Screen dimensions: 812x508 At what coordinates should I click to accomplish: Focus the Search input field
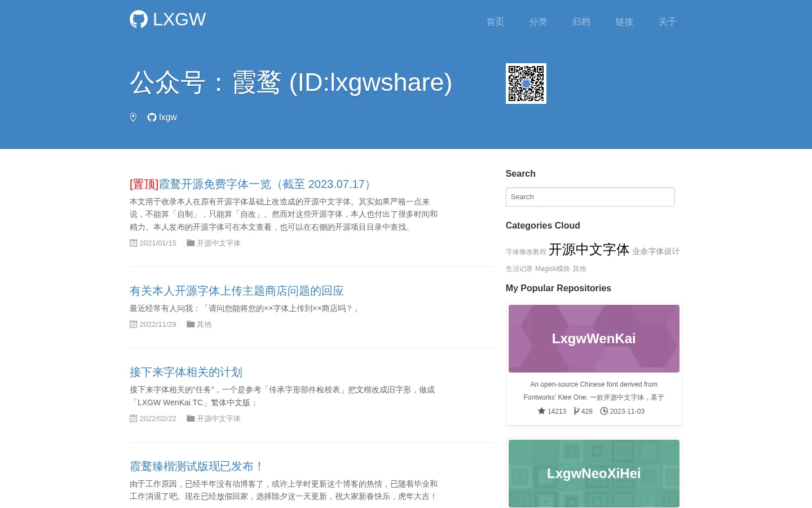point(590,197)
